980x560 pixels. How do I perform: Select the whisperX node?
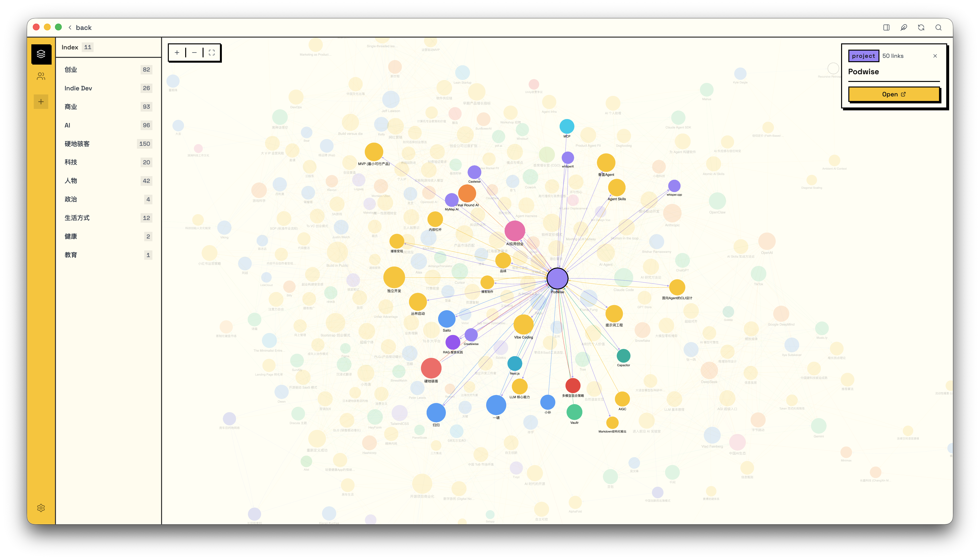[x=567, y=158]
